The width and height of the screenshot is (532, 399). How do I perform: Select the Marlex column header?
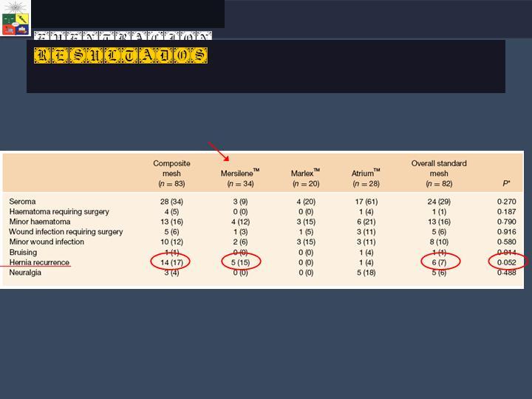coord(304,178)
